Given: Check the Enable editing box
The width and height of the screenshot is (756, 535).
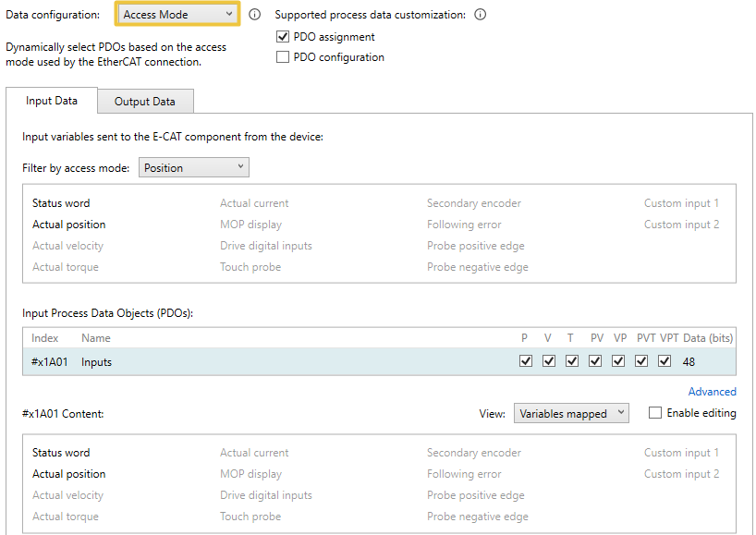Looking at the screenshot, I should pyautogui.click(x=655, y=413).
